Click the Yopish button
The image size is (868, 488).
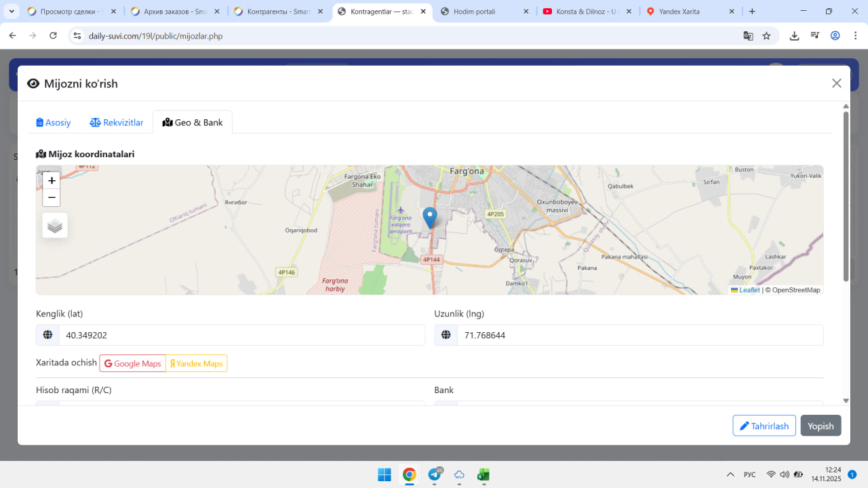pos(821,426)
